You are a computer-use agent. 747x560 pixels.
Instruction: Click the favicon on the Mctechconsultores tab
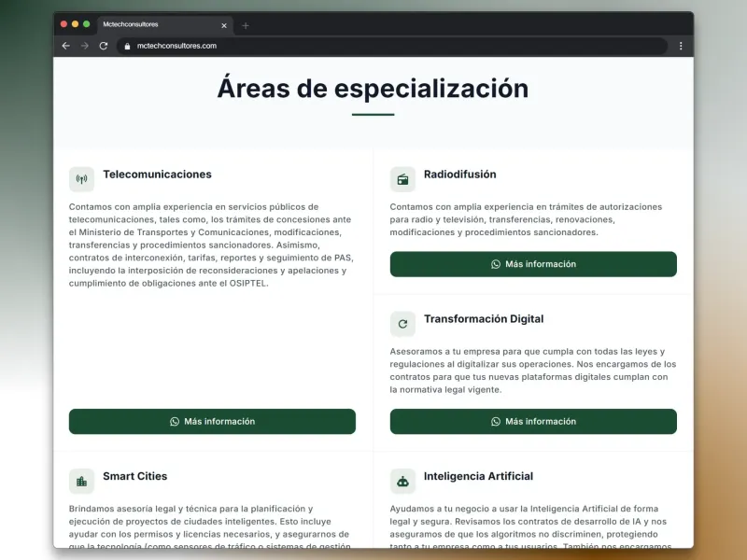point(103,25)
